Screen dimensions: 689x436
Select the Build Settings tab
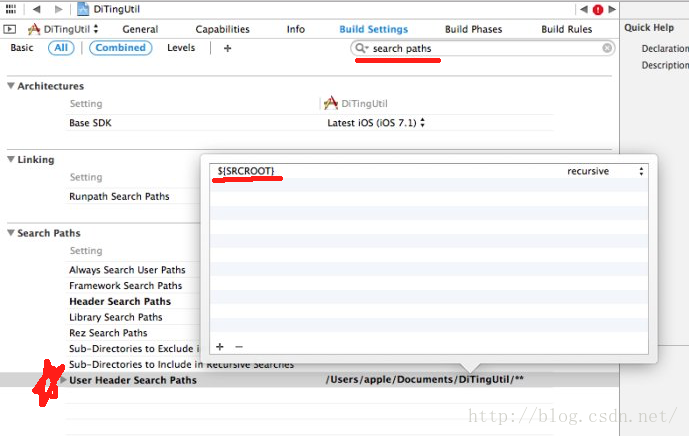(374, 29)
